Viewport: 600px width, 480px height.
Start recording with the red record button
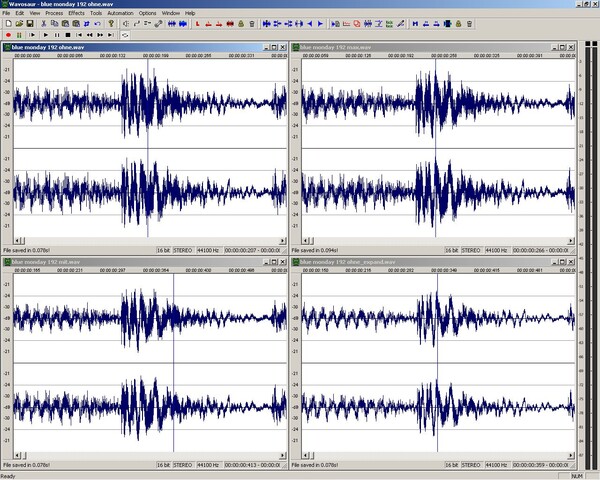coord(8,35)
